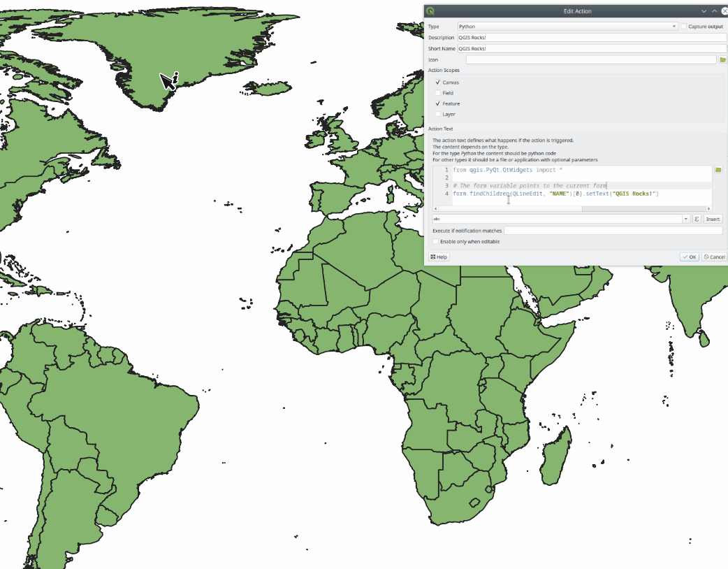728x569 pixels.
Task: Enable the Capture output checkbox
Action: [x=684, y=27]
